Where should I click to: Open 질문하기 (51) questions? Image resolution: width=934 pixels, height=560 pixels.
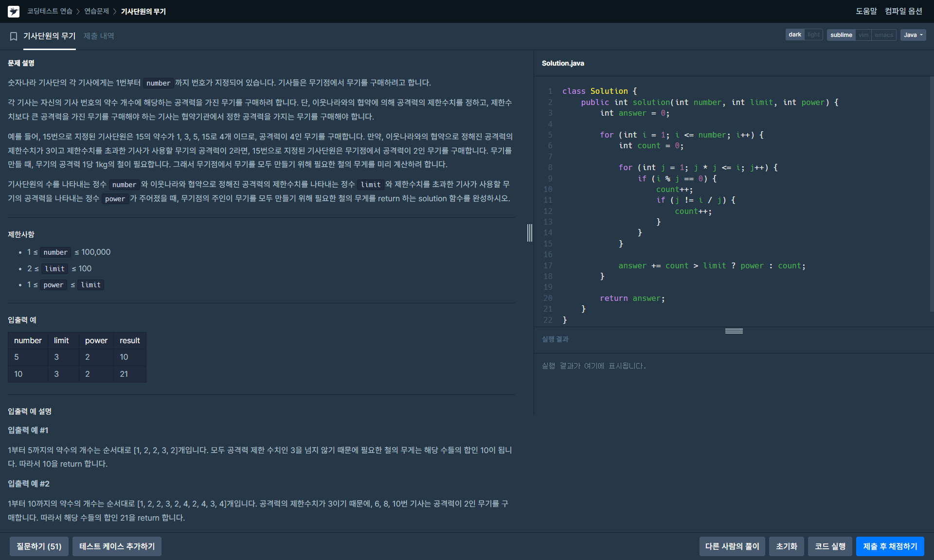39,546
